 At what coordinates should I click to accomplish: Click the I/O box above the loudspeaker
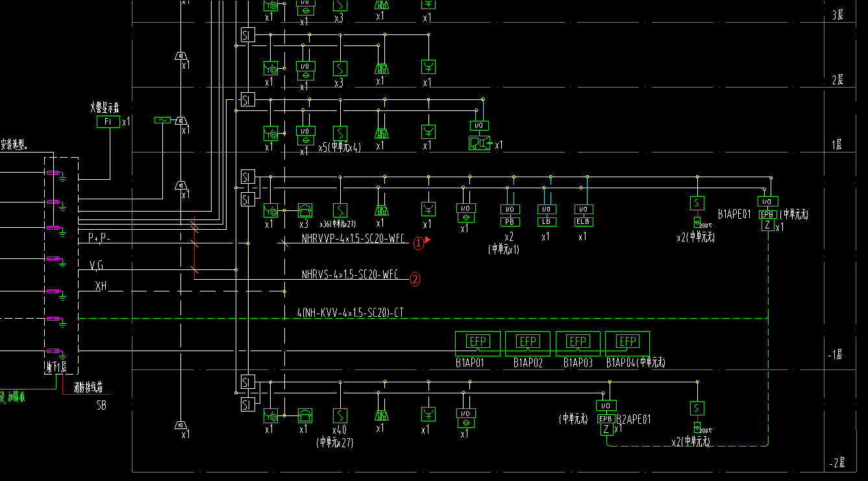(x=479, y=125)
